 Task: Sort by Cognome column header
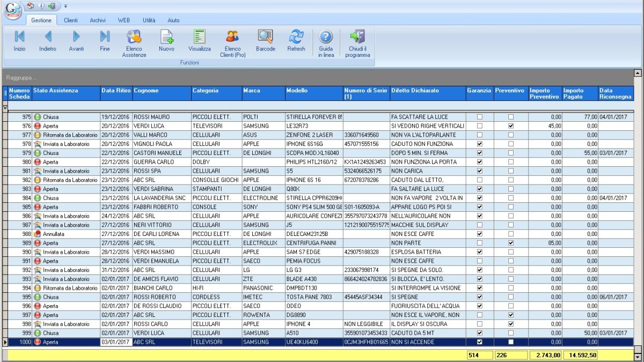tap(162, 93)
